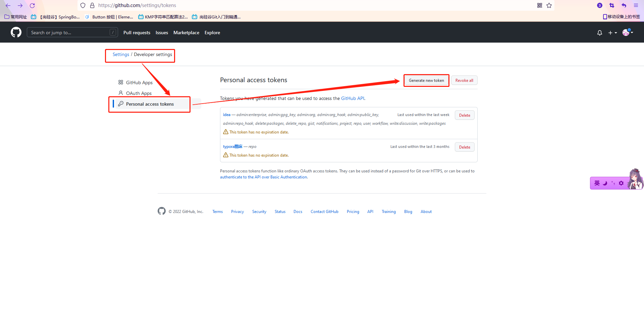This screenshot has height=326, width=644.
Task: Click the padlock site-info icon
Action: (92, 5)
